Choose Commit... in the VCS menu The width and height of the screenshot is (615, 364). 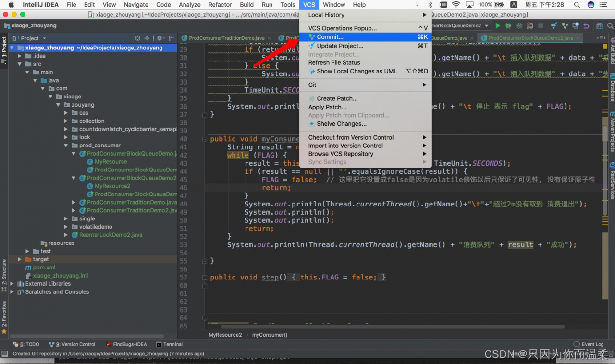[366, 37]
